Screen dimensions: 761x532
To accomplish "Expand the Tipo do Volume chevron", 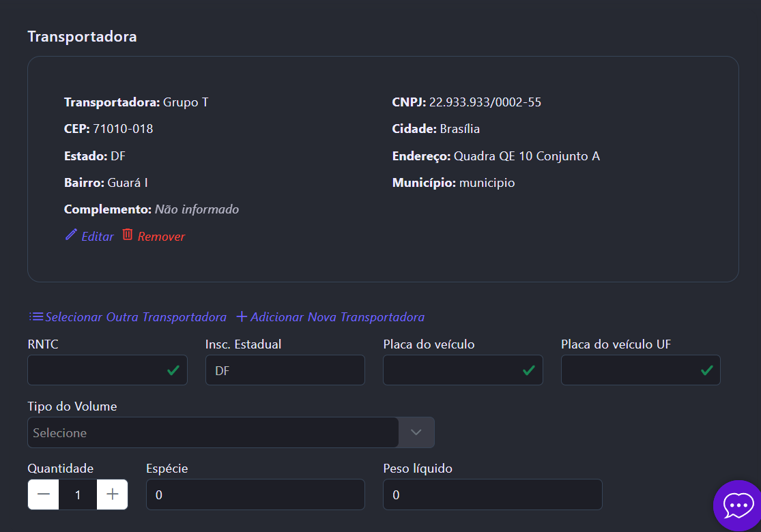I will click(x=416, y=432).
